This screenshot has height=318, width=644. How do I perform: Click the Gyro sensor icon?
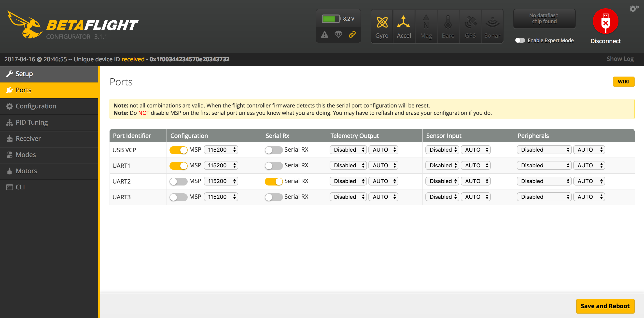(x=382, y=26)
